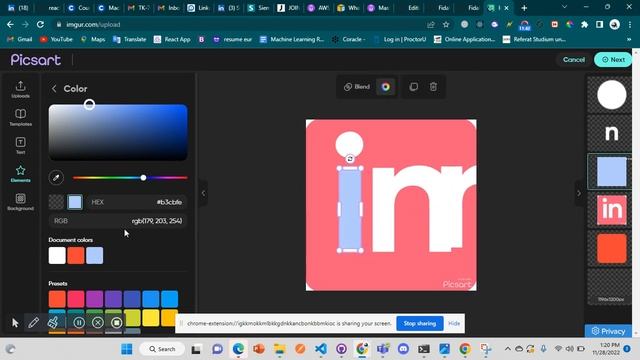Show hidden system tray icons
640x360 pixels.
(507, 349)
